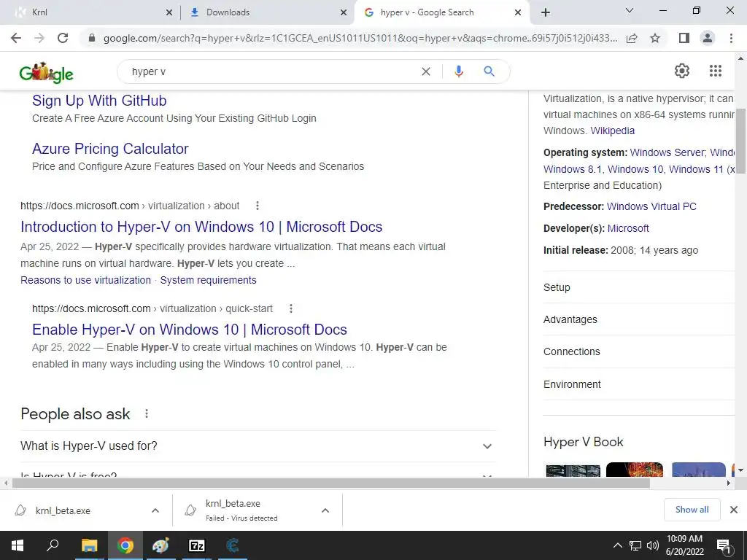
Task: Switch to the Krnl tab
Action: 91,12
